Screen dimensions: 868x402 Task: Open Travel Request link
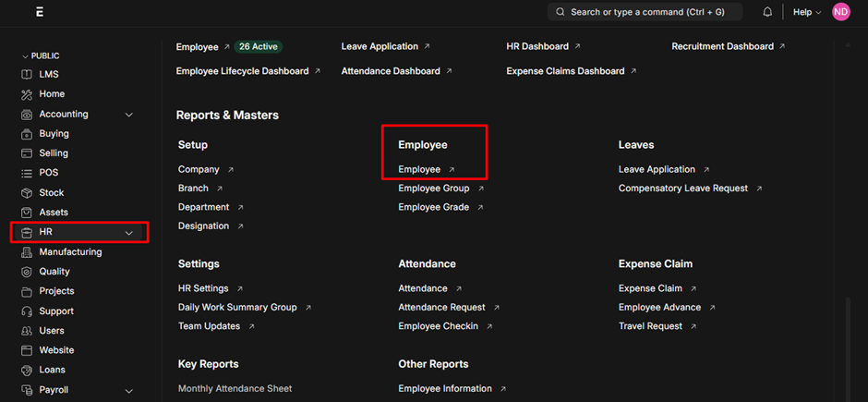650,326
